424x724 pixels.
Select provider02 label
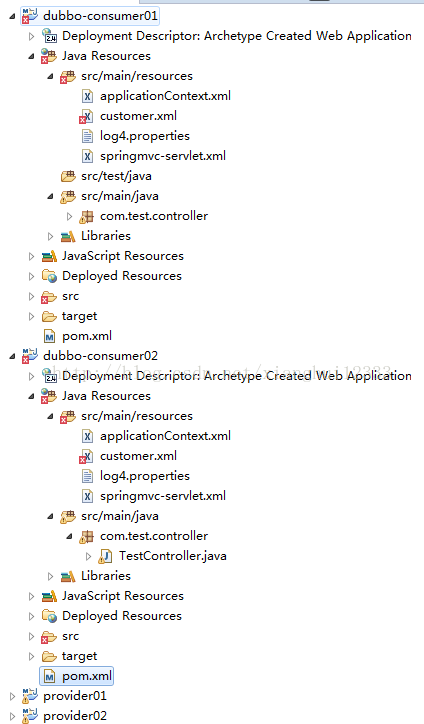74,716
